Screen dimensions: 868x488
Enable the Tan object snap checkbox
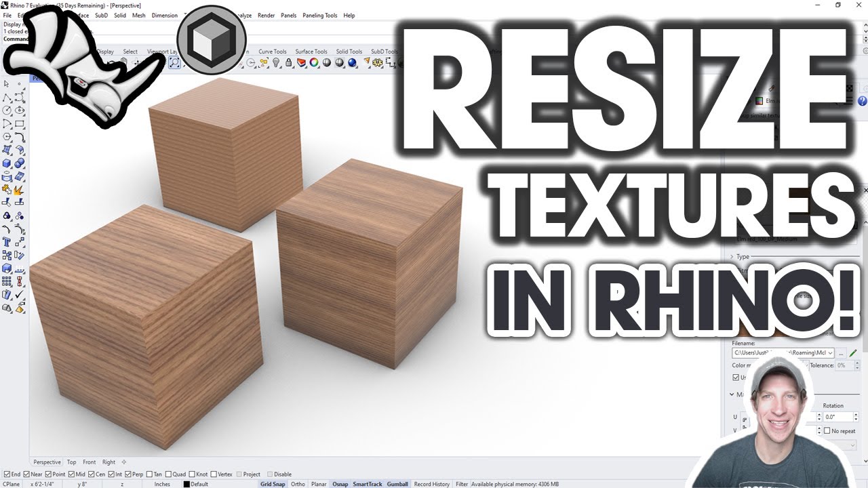[151, 473]
